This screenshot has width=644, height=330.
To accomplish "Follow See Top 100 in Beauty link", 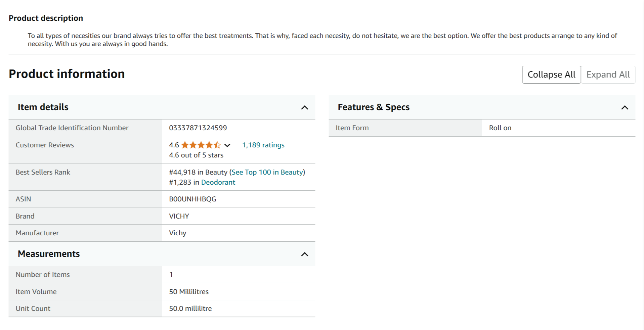I will coord(267,172).
